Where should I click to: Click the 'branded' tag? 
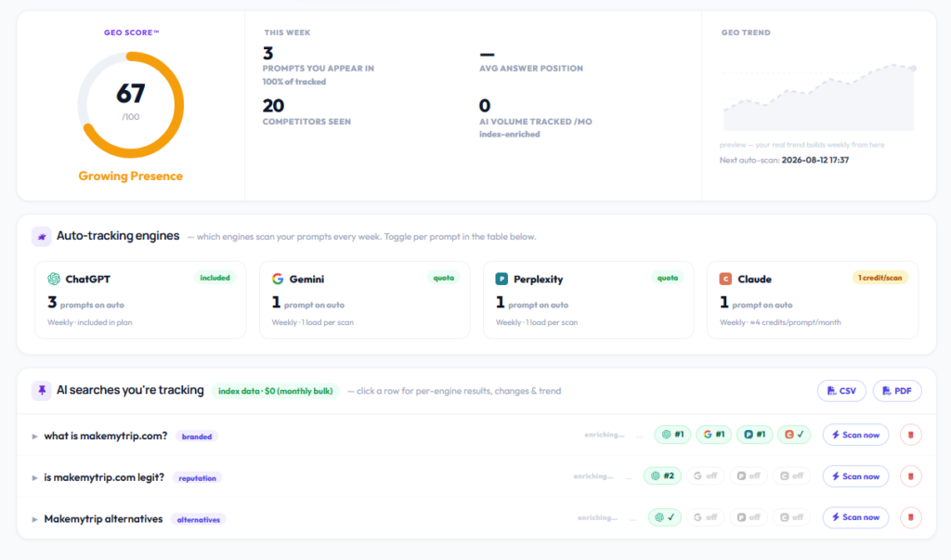[197, 436]
